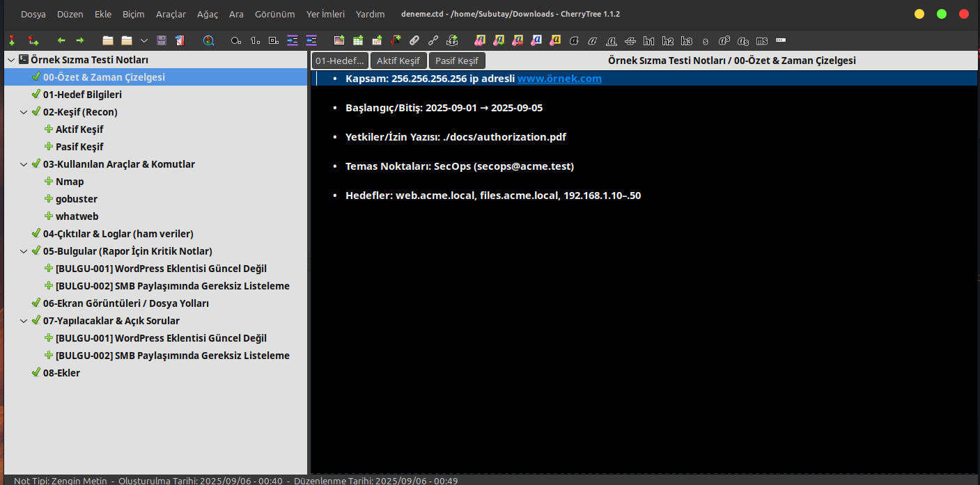Viewport: 980px width, 485px height.
Task: Collapse the 05-Bulgular tree node
Action: pyautogui.click(x=24, y=251)
